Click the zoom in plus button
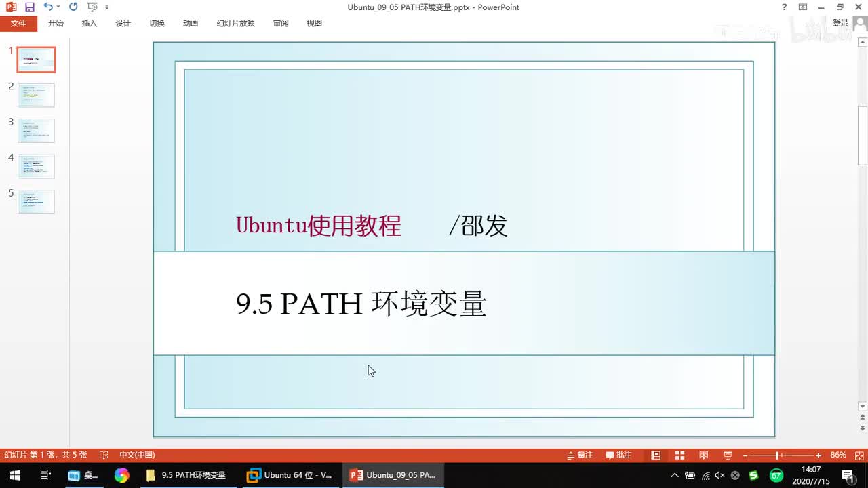Image resolution: width=868 pixels, height=488 pixels. (818, 455)
